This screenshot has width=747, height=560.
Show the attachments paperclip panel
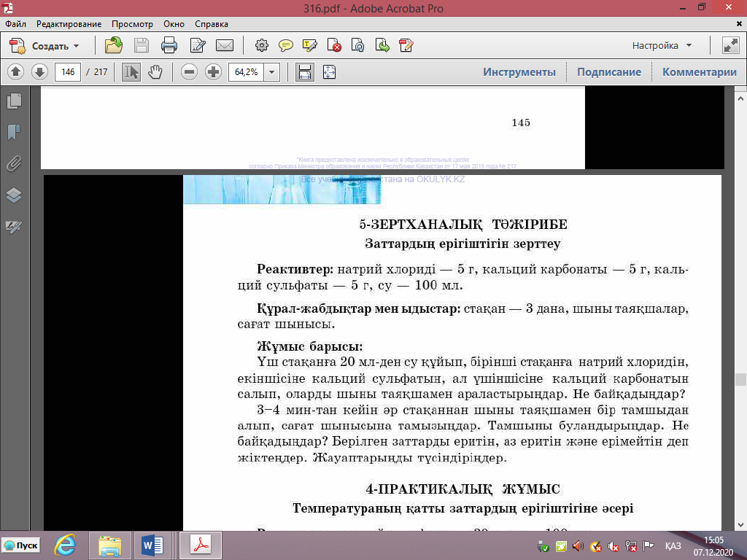coord(14,163)
